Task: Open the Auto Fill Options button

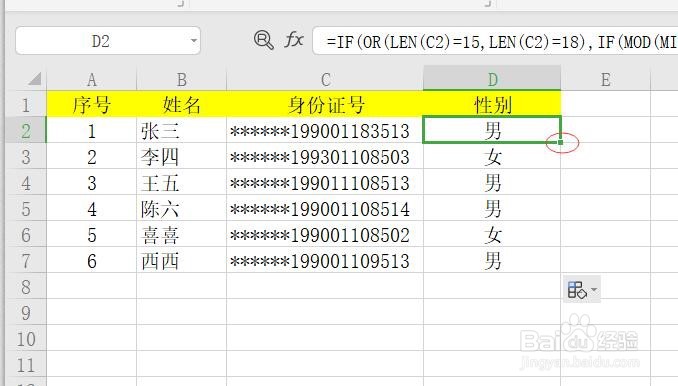Action: tap(582, 289)
